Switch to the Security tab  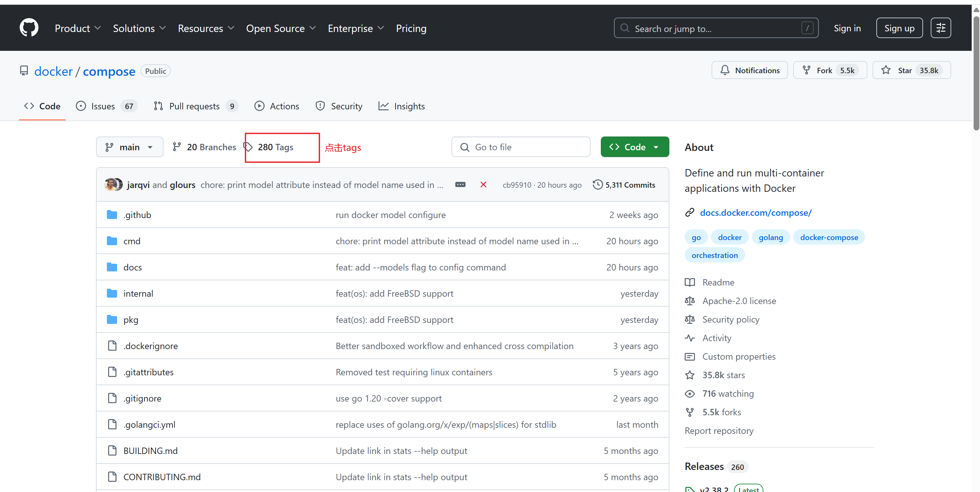tap(339, 106)
